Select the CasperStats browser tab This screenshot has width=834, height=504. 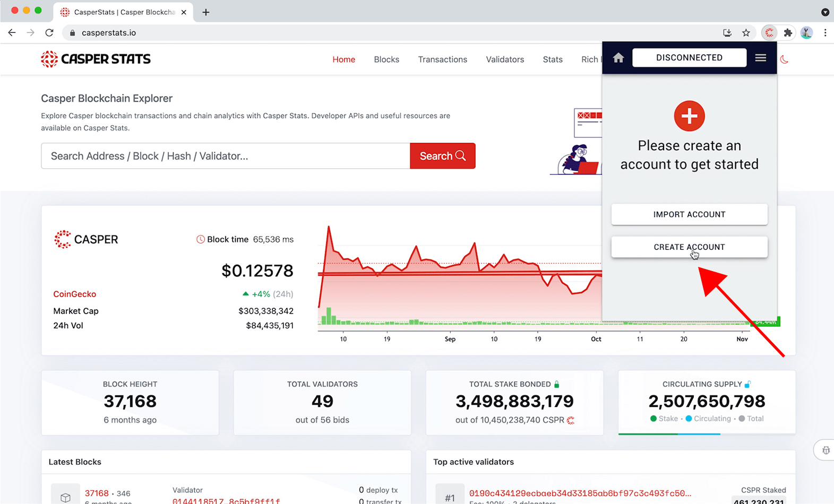[124, 12]
